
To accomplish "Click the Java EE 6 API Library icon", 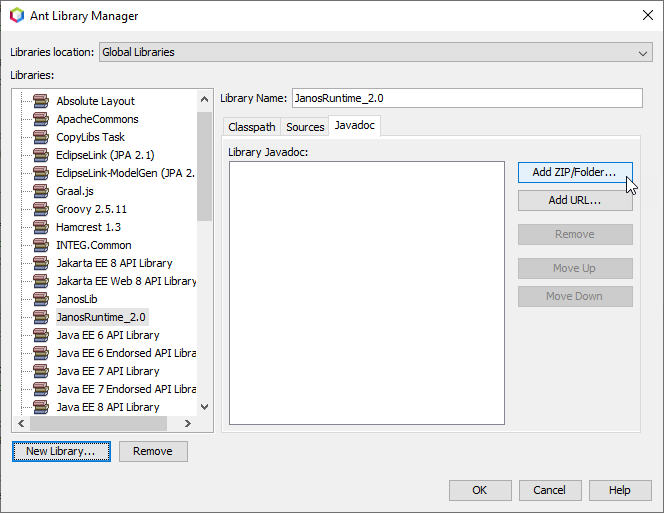I will (41, 335).
